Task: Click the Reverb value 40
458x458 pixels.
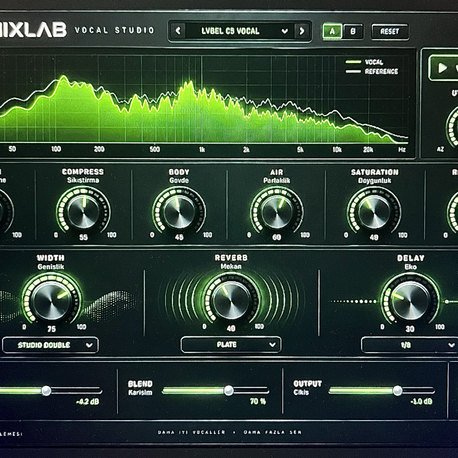Action: pyautogui.click(x=231, y=329)
